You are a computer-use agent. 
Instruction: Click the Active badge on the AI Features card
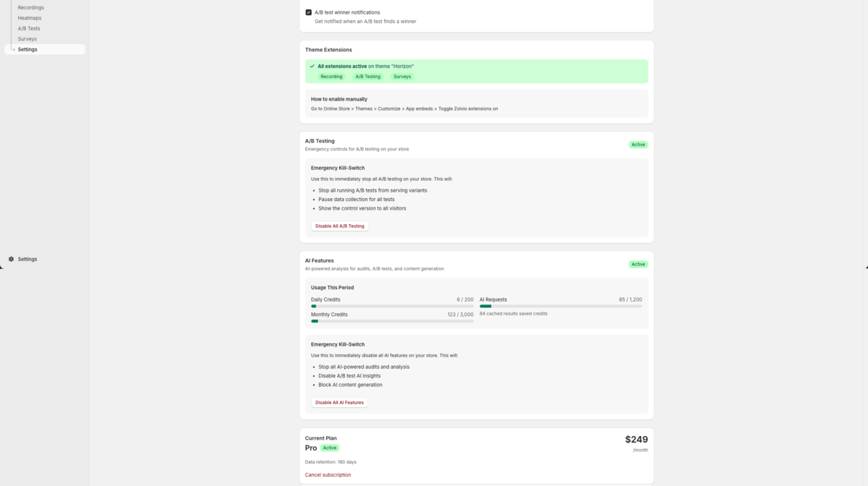638,264
